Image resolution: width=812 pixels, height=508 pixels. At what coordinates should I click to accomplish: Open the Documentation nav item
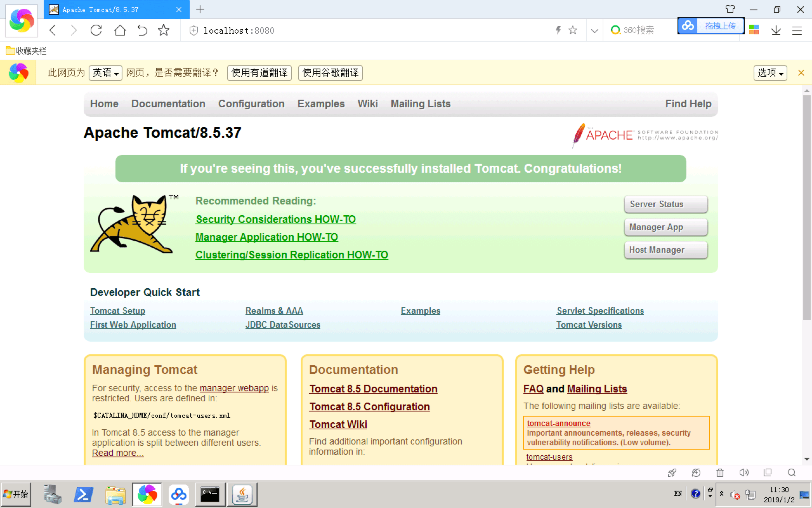coord(168,104)
